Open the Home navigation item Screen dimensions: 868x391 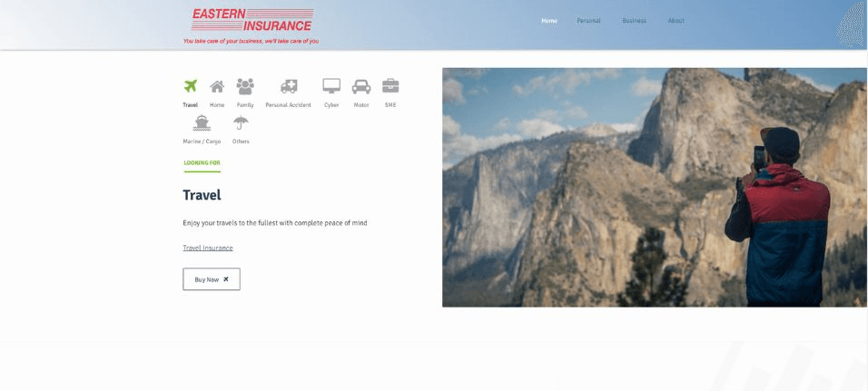[x=549, y=21]
